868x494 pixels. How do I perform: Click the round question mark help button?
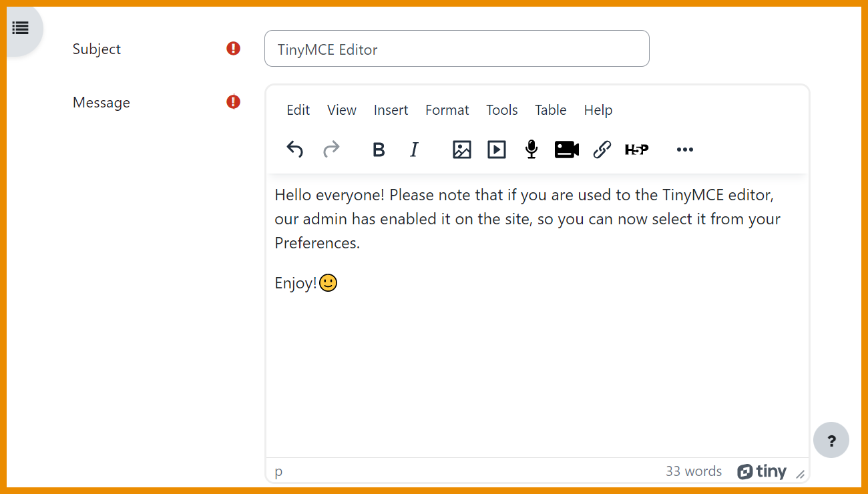pos(831,441)
